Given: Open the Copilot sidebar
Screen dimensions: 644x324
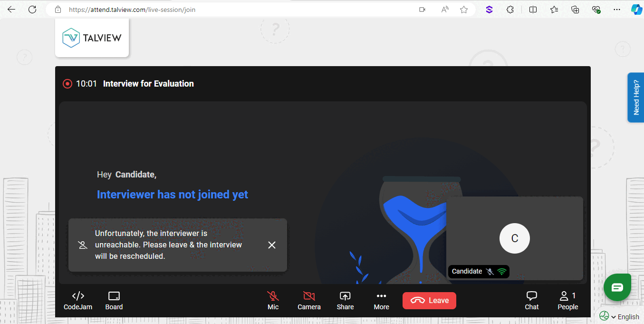Looking at the screenshot, I should (636, 10).
